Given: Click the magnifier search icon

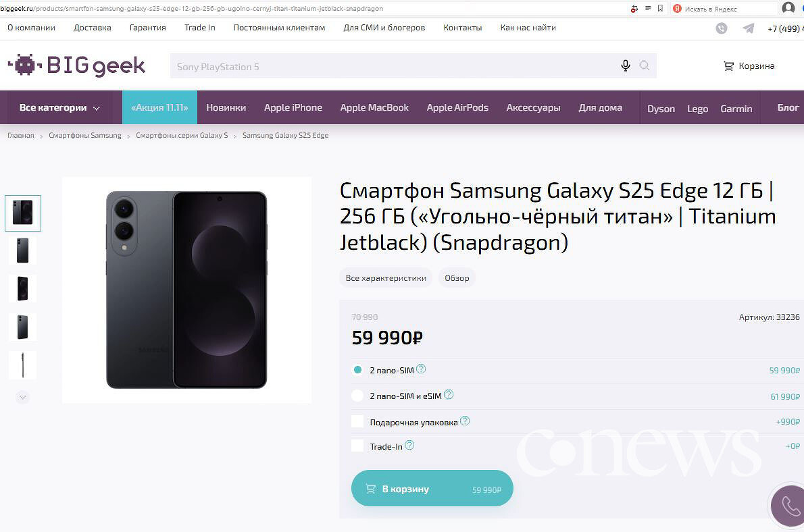Looking at the screenshot, I should [x=645, y=65].
